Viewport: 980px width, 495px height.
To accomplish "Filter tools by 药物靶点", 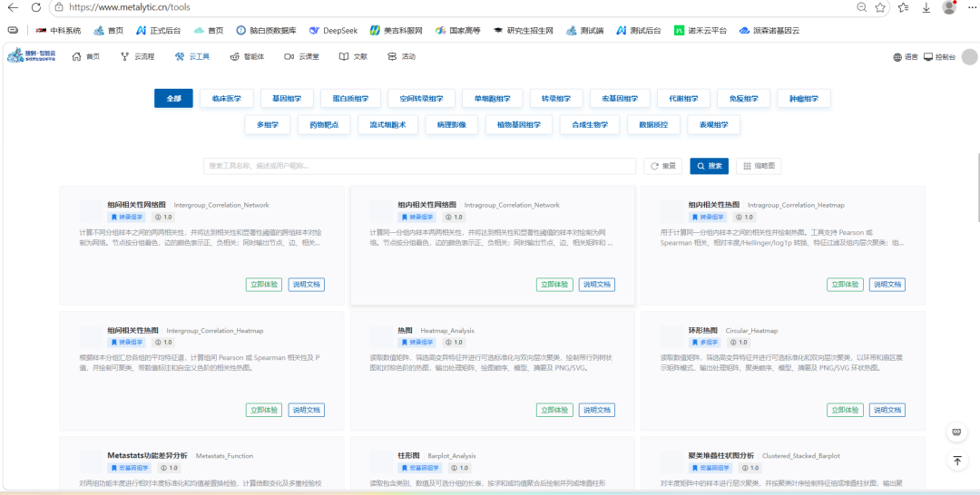I will [x=324, y=124].
